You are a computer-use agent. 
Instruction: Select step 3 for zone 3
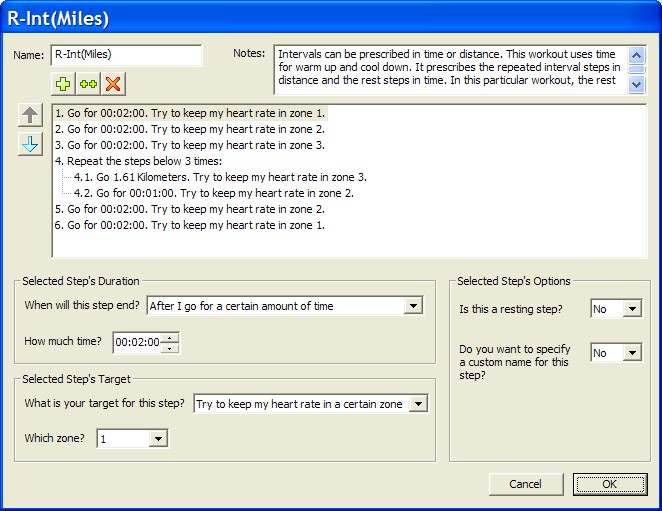pyautogui.click(x=190, y=145)
